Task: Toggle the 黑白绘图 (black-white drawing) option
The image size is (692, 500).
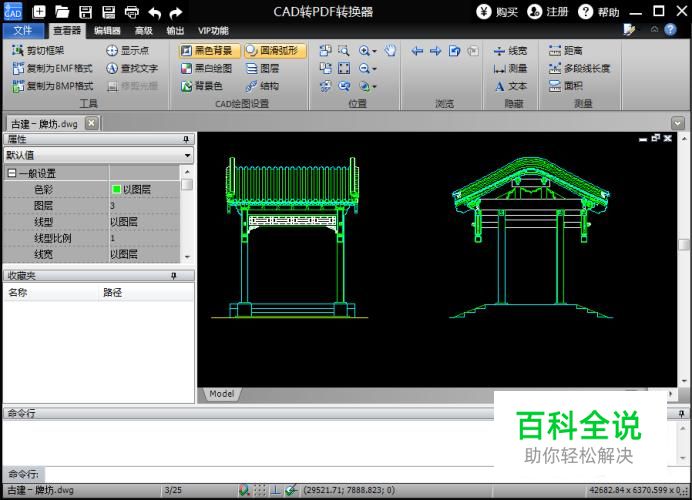Action: 207,68
